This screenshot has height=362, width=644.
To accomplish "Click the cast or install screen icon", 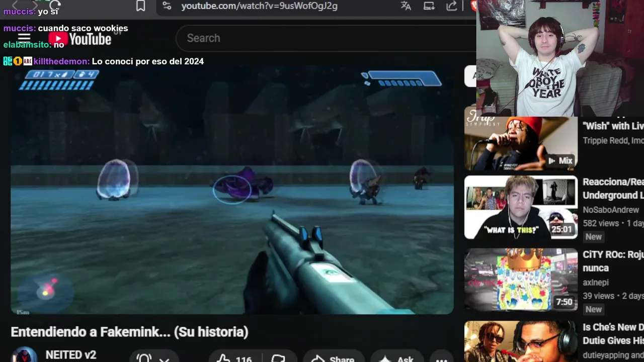I will pos(429,6).
